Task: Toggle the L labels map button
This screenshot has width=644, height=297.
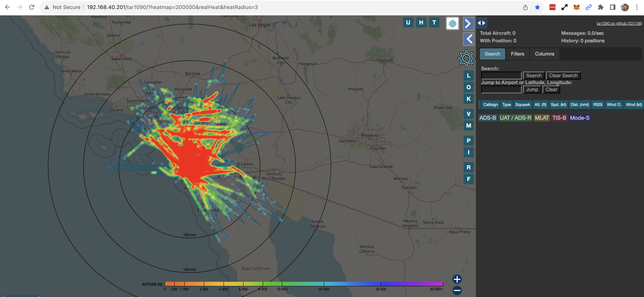Action: (x=469, y=76)
